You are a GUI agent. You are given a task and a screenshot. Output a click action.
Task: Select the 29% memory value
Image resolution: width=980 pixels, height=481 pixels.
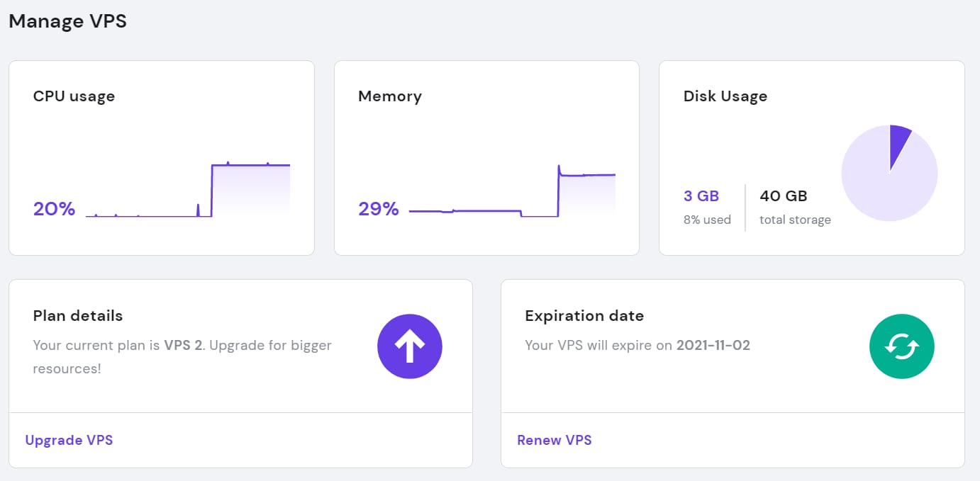(x=379, y=209)
